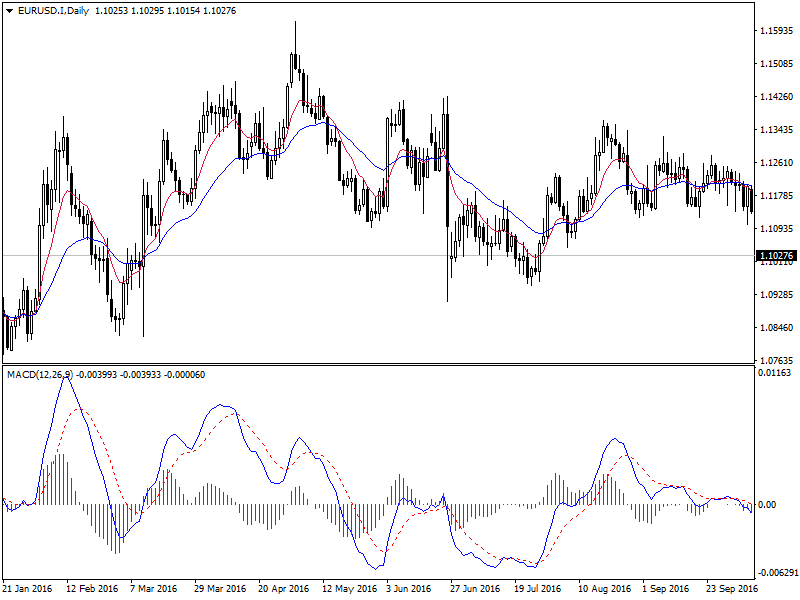
Task: Click the 19 Jul 2016 date label
Action: click(x=537, y=589)
